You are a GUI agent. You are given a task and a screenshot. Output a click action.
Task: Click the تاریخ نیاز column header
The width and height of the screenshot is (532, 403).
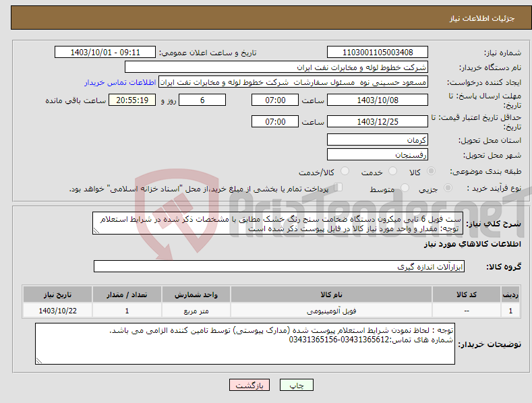coord(58,294)
